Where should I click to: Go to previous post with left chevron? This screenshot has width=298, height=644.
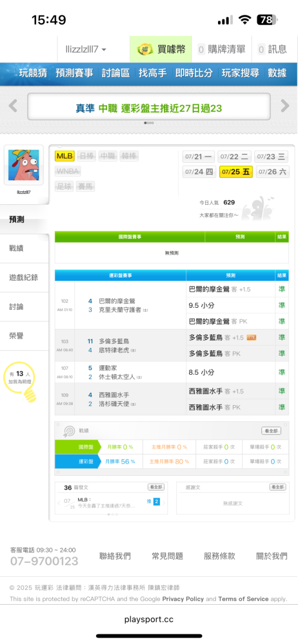click(59, 503)
